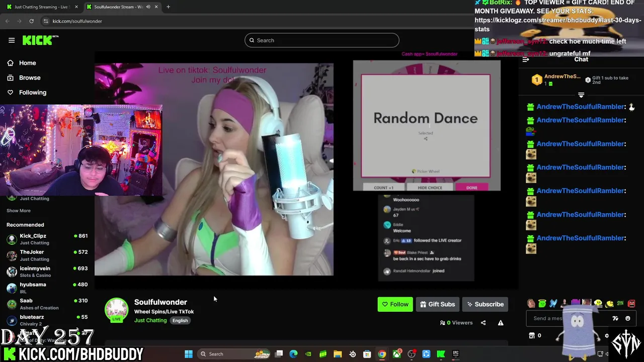Open the Just Chatting category link
This screenshot has height=362, width=644.
[x=150, y=320]
